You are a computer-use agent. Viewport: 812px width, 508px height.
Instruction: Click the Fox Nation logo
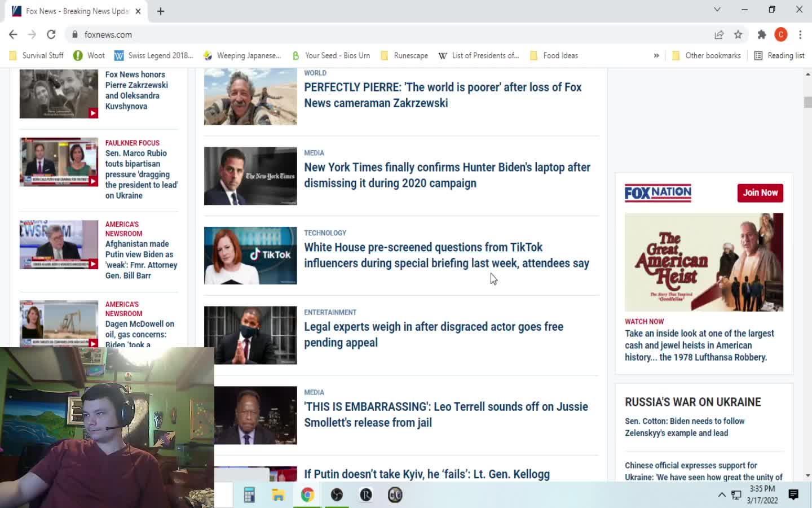(x=658, y=193)
